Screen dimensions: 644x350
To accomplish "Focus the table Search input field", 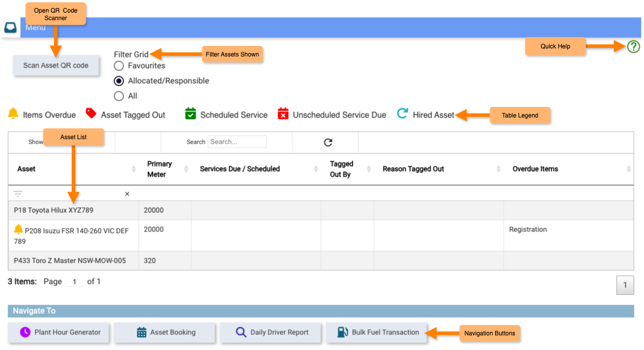I will pos(237,142).
